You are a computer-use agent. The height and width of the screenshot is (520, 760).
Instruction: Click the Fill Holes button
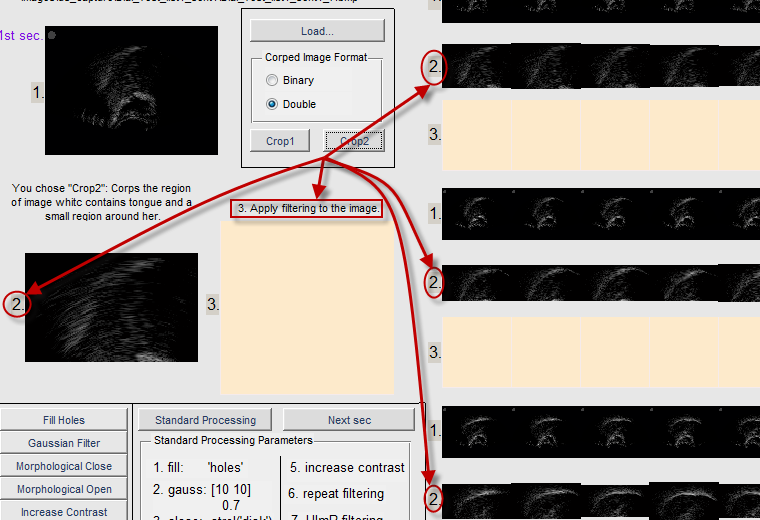[63, 420]
